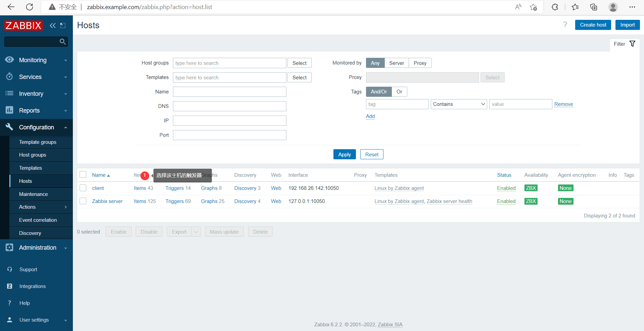Click the sidebar search magnifier icon
Image resolution: width=644 pixels, height=331 pixels.
pos(62,42)
